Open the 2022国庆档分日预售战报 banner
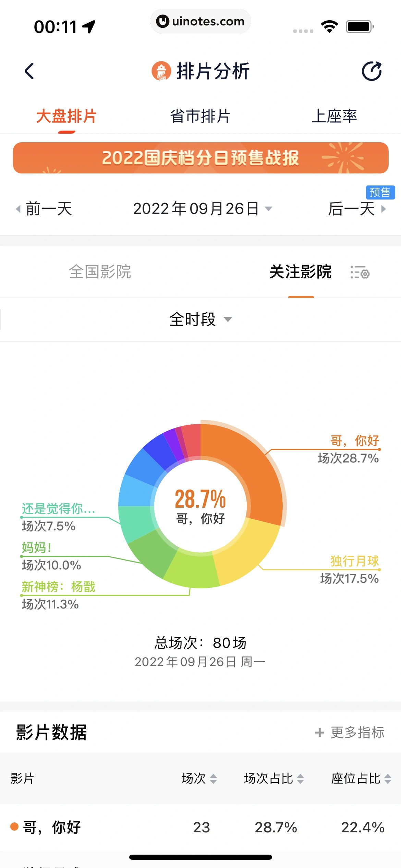 click(x=200, y=158)
